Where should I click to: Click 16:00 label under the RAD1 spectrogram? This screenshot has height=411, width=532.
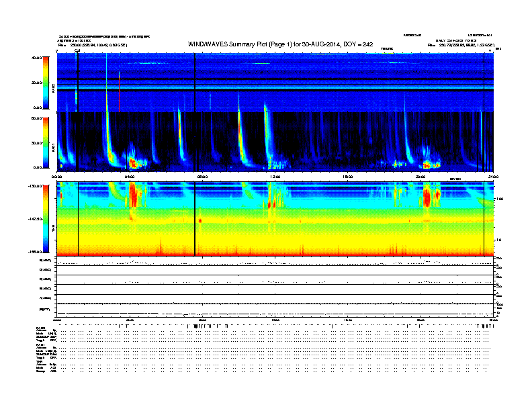coord(348,177)
